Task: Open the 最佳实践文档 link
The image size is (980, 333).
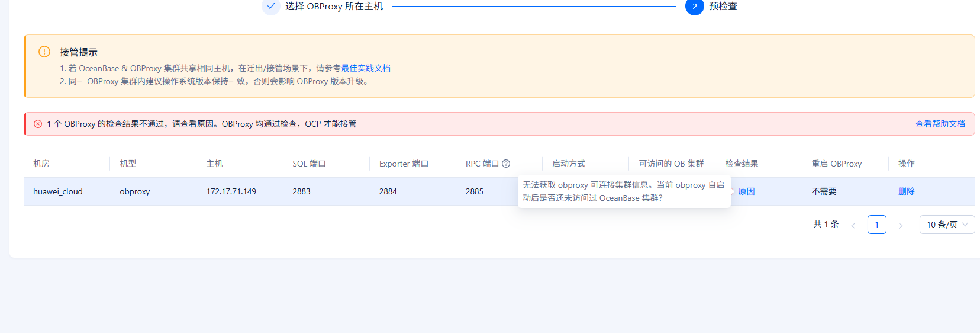Action: pyautogui.click(x=365, y=68)
